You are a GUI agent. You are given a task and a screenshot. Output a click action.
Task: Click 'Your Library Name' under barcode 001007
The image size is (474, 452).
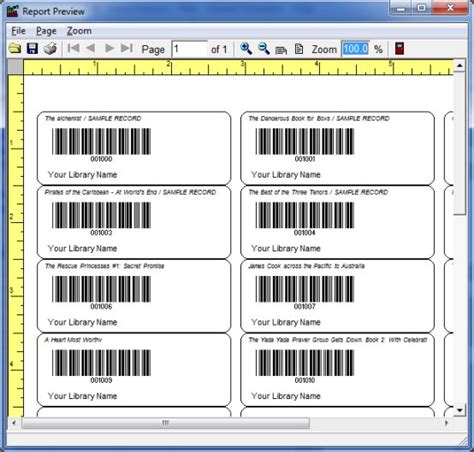286,322
